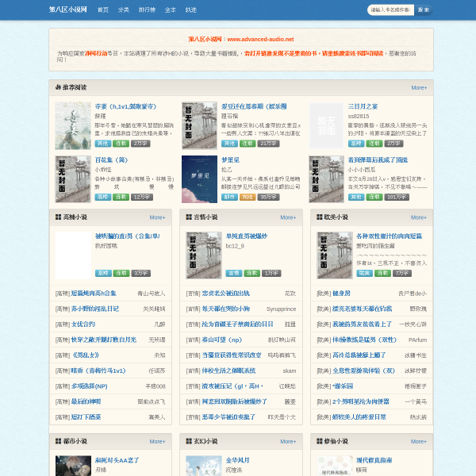Image resolution: width=476 pixels, height=476 pixels.
Task: Open the 首页 navigation item
Action: (103, 10)
